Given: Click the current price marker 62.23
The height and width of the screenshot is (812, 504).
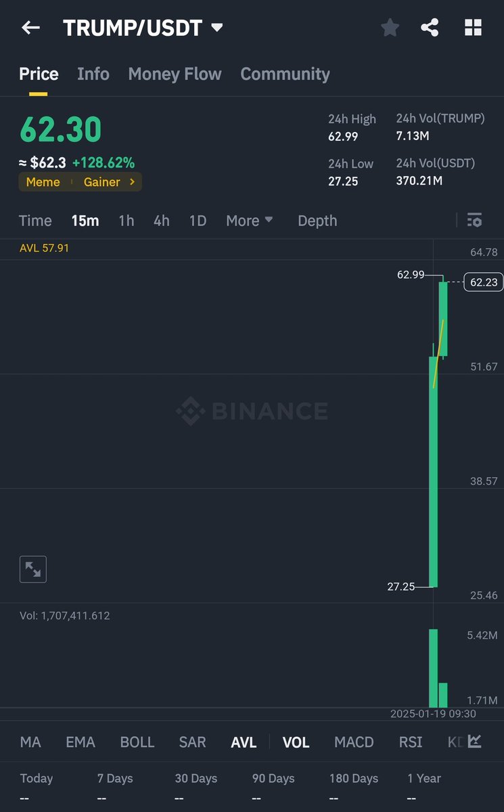Looking at the screenshot, I should 484,282.
